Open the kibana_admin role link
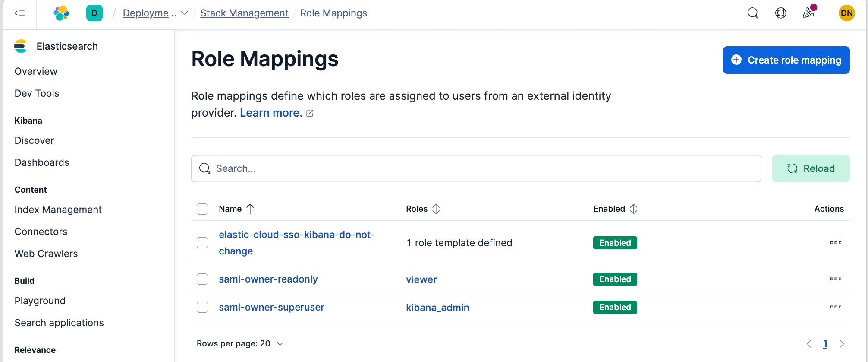The image size is (868, 362). point(437,308)
